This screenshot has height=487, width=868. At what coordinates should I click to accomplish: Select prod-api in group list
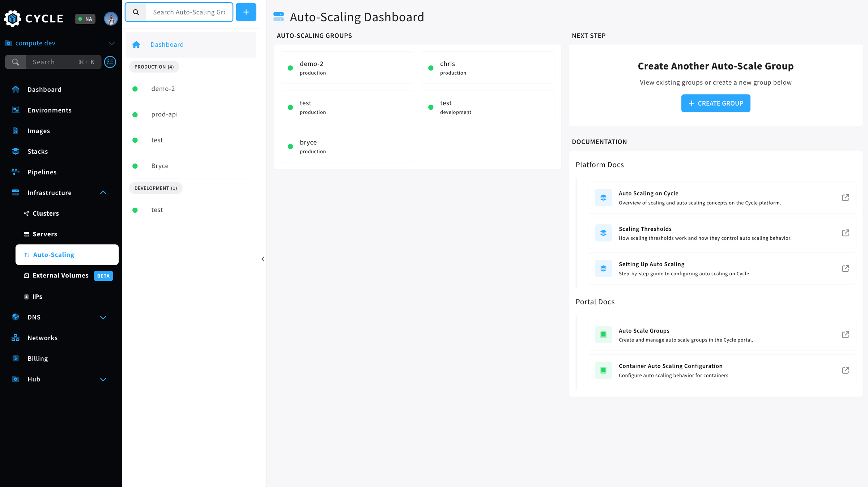[x=191, y=114]
